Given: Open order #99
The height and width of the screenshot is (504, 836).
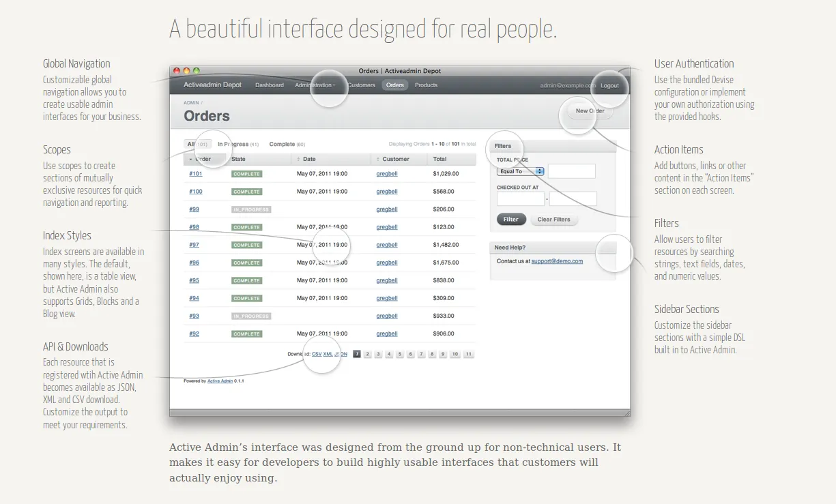Looking at the screenshot, I should point(194,209).
